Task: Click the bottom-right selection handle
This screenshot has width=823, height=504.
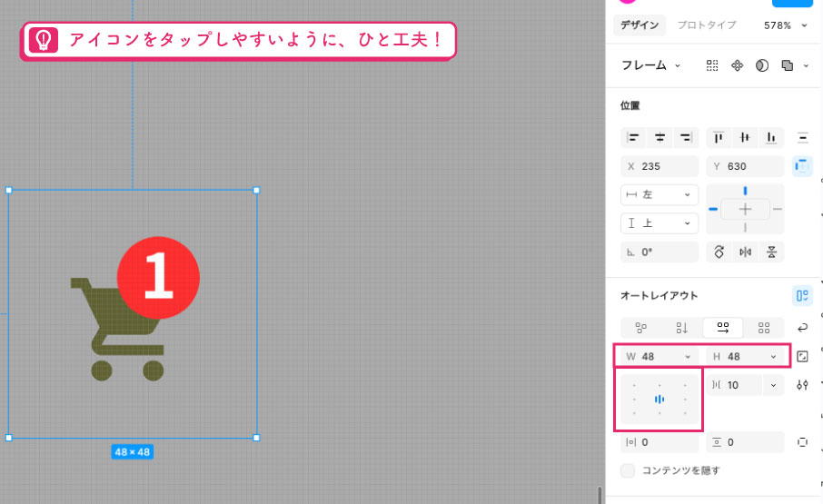Action: point(256,438)
